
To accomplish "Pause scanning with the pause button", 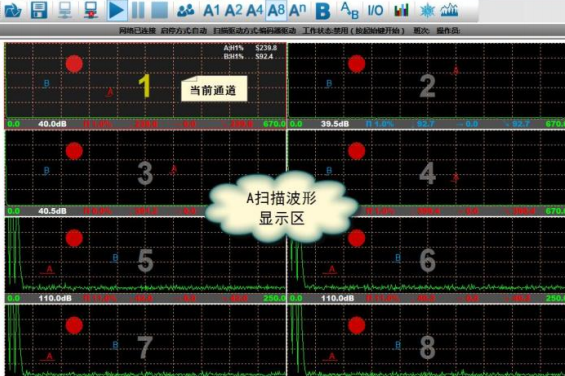I will [138, 10].
